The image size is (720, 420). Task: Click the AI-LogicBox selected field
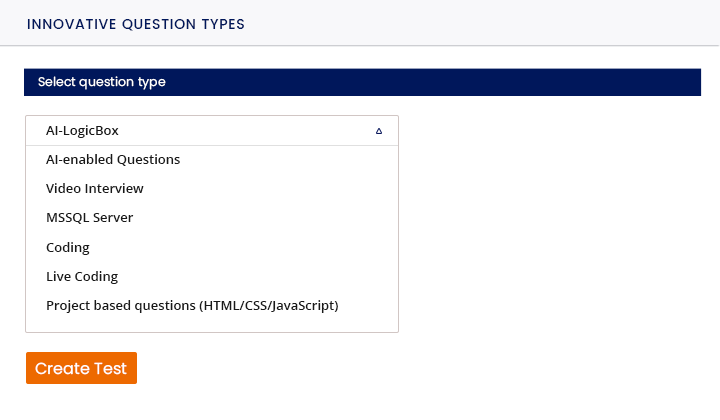pyautogui.click(x=212, y=131)
